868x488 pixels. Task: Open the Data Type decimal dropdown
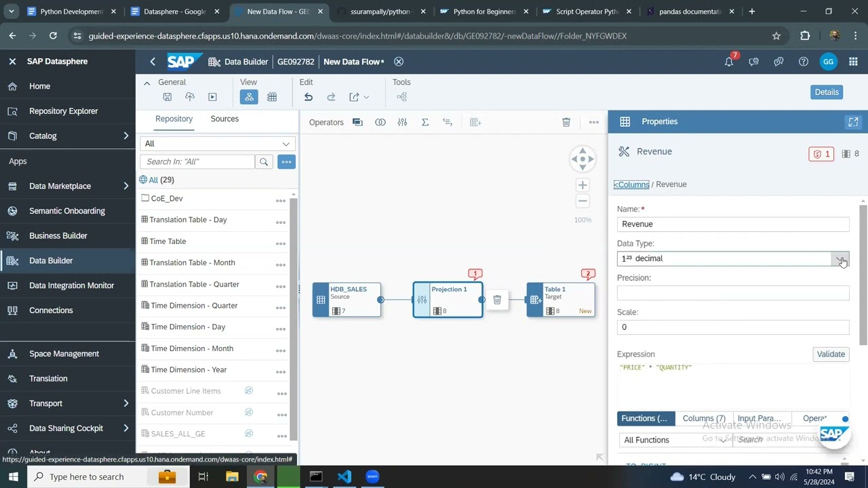coord(841,259)
